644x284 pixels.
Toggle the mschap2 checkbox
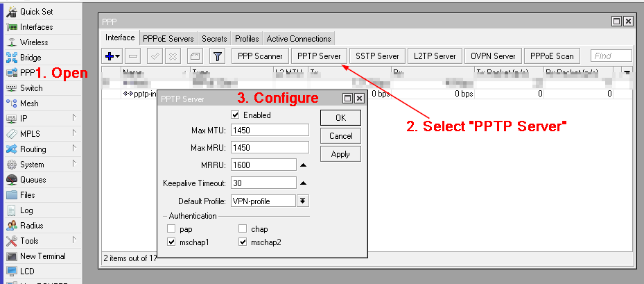pos(243,242)
